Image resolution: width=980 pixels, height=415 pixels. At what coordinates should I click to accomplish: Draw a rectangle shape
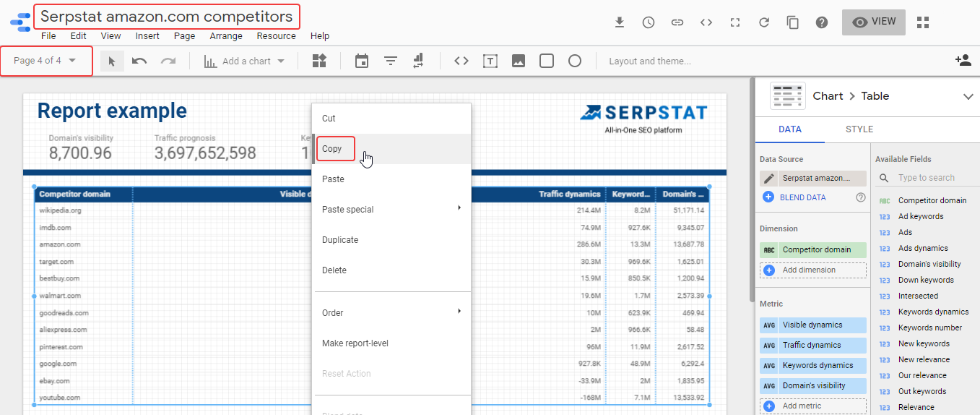coord(547,61)
